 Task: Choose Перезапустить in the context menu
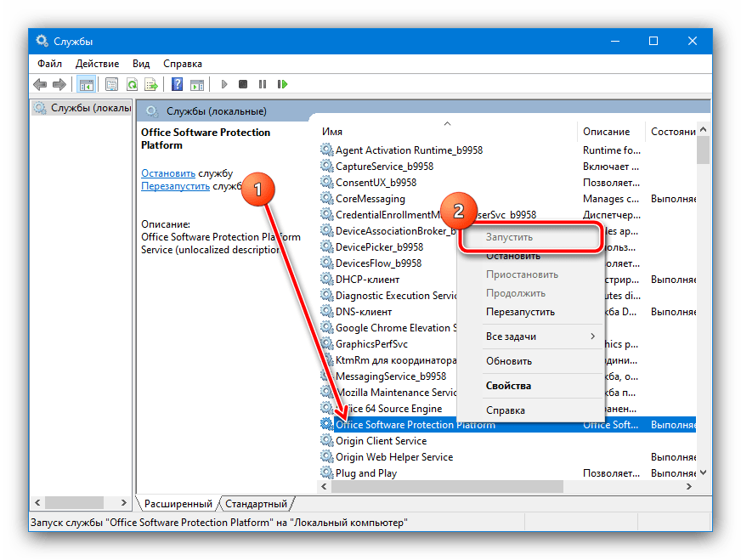tap(520, 312)
